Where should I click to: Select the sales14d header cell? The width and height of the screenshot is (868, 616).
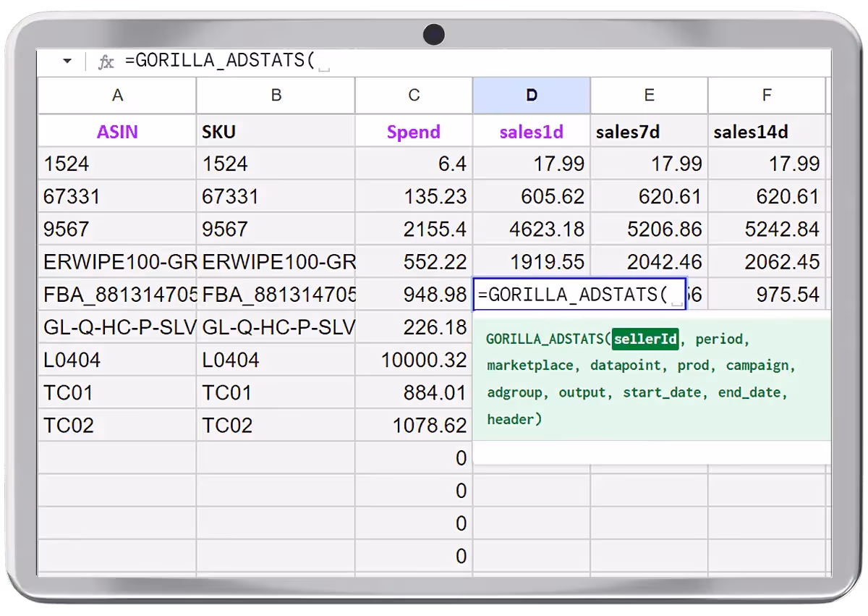point(767,131)
